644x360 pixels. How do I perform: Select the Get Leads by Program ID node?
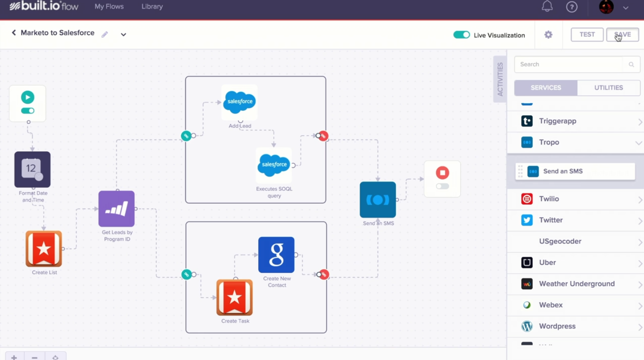tap(117, 209)
